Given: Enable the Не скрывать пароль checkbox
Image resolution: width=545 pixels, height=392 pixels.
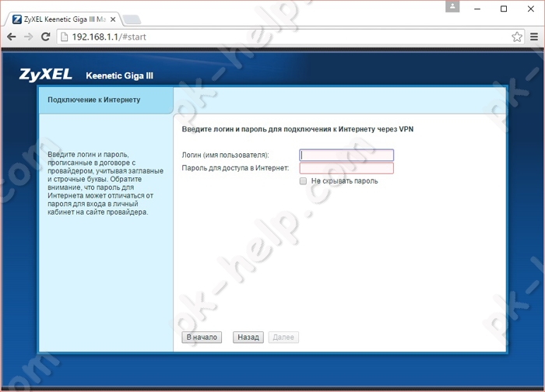Looking at the screenshot, I should click(303, 181).
